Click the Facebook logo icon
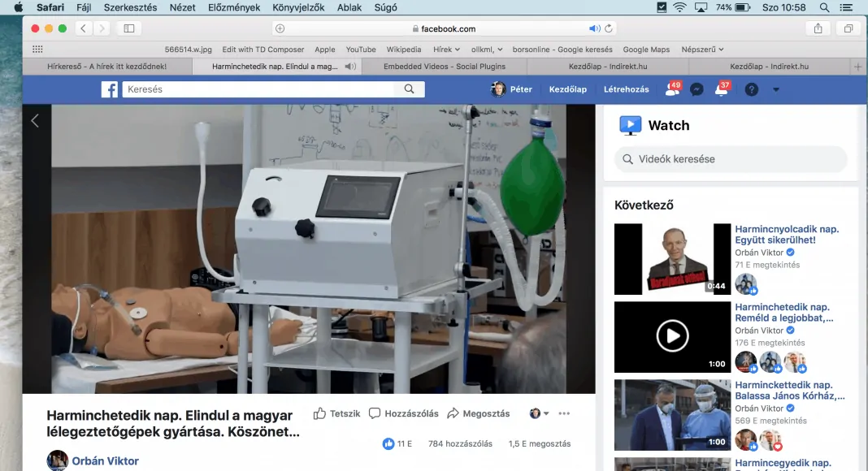 [110, 89]
